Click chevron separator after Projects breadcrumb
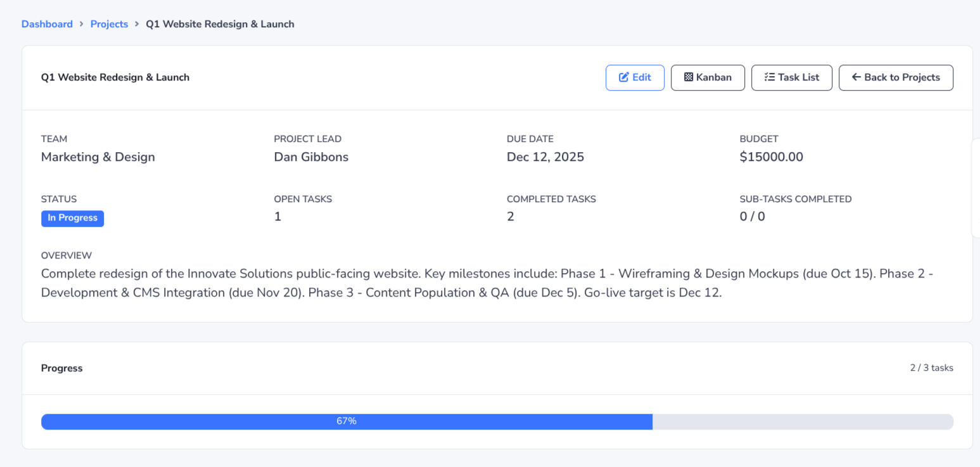The image size is (980, 467). (x=137, y=24)
